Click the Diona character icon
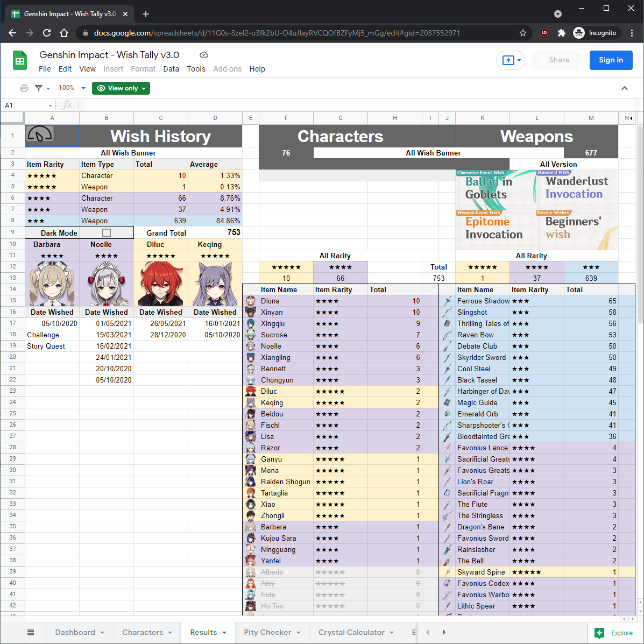 coord(251,301)
